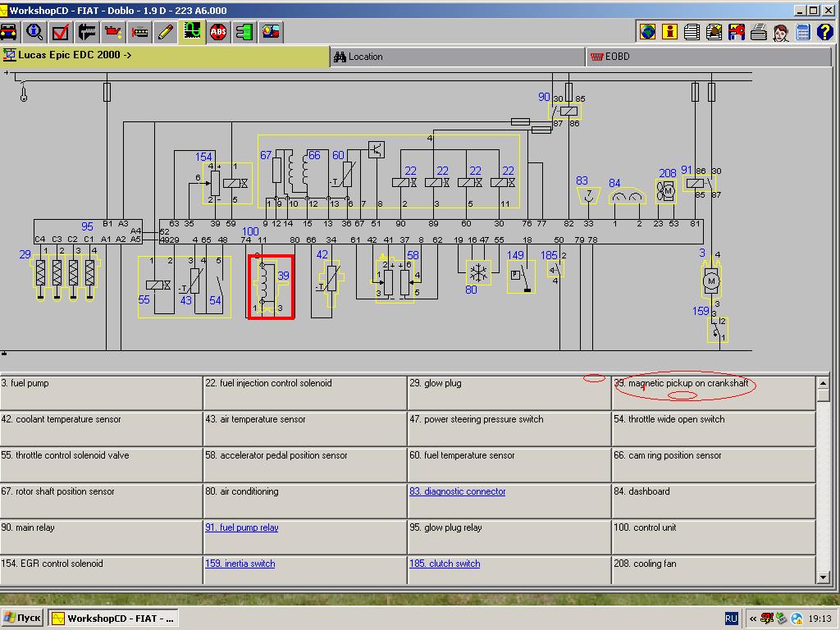Select '66. cam ring position sensor' entry
840x630 pixels.
click(x=714, y=465)
